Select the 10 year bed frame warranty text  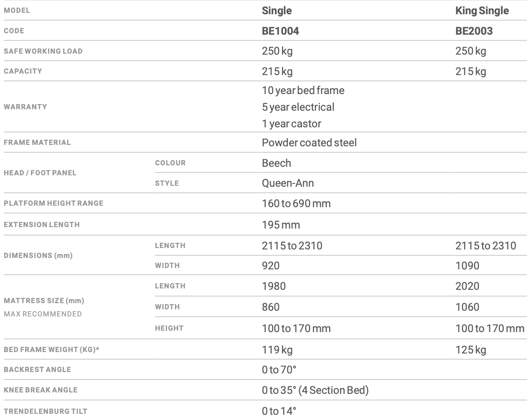click(303, 90)
